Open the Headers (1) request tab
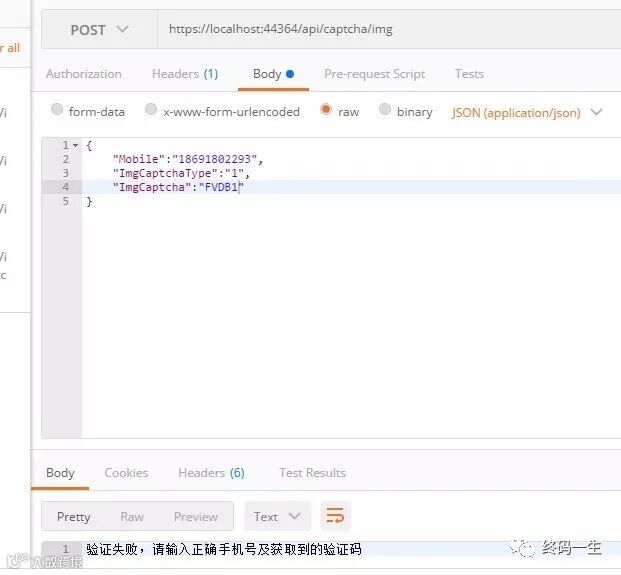 tap(185, 74)
